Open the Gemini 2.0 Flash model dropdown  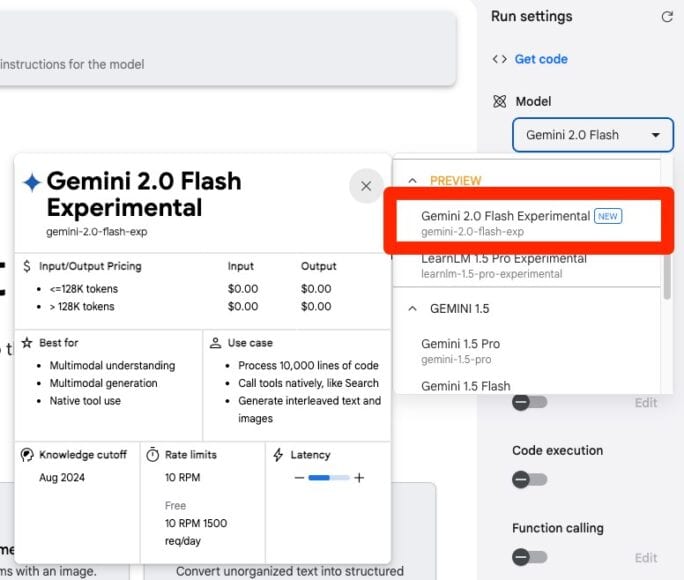click(x=593, y=135)
